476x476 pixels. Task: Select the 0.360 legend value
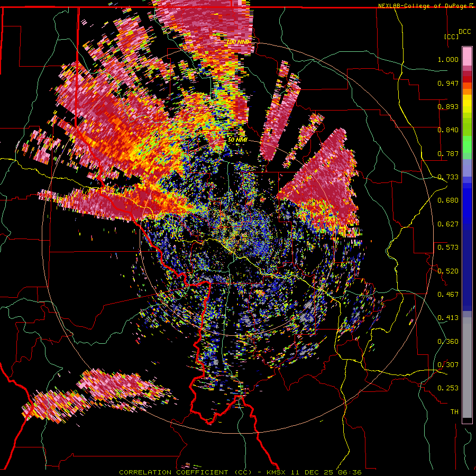[448, 342]
